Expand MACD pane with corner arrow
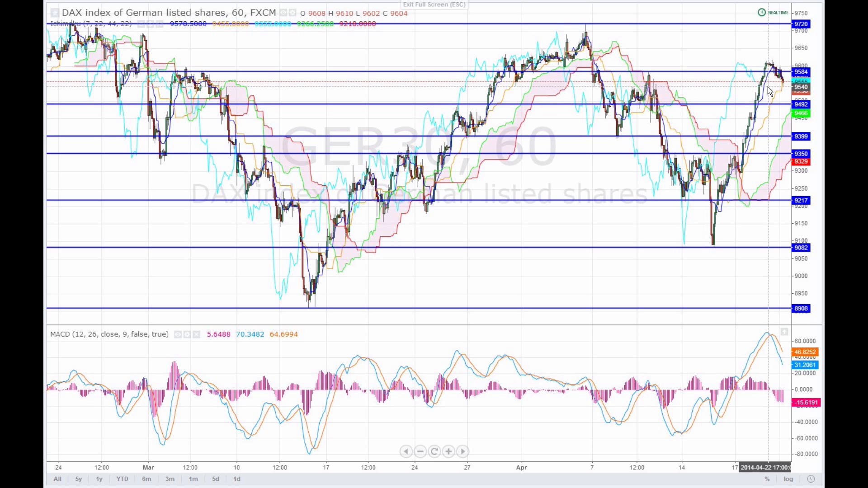This screenshot has height=488, width=868. click(784, 332)
